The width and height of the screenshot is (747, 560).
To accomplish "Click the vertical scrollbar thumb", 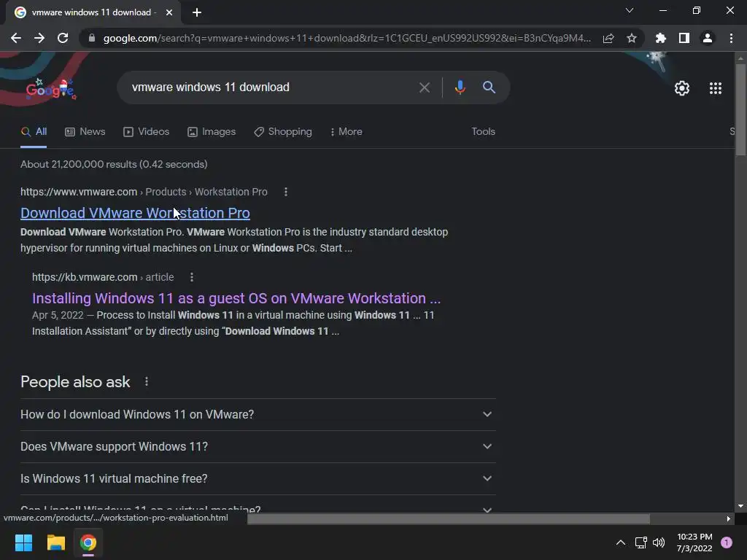I will pyautogui.click(x=740, y=109).
